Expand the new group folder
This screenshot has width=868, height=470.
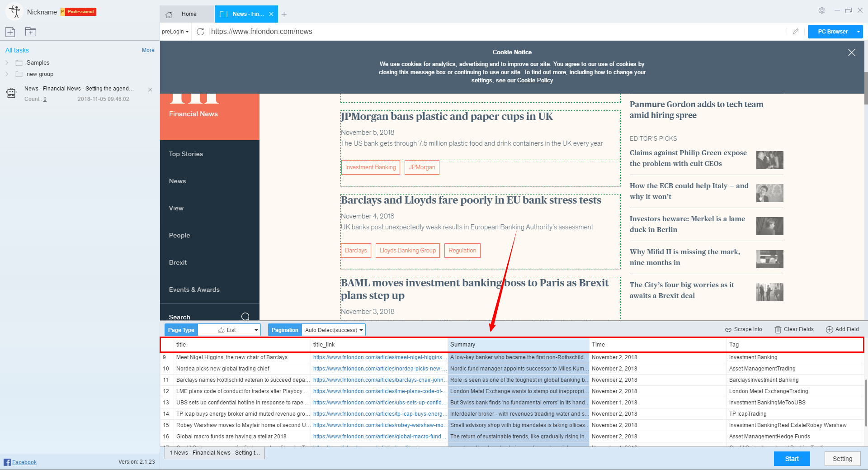coord(7,74)
